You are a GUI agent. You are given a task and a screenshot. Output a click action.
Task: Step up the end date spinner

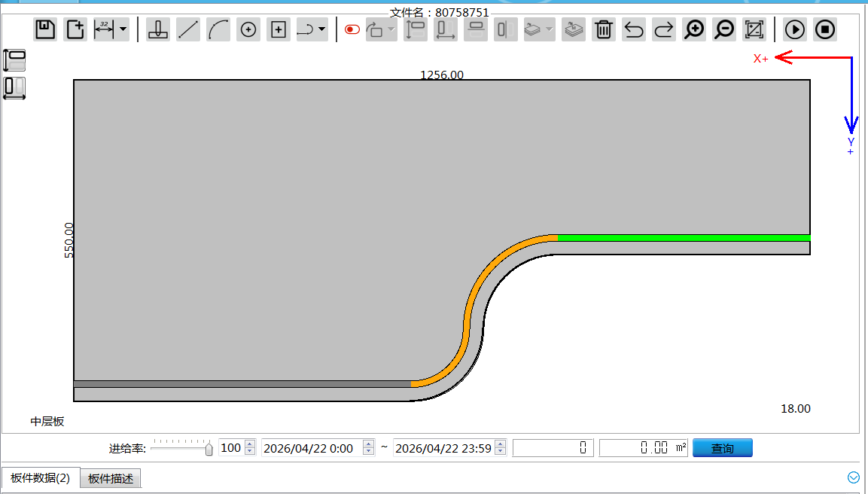click(501, 444)
